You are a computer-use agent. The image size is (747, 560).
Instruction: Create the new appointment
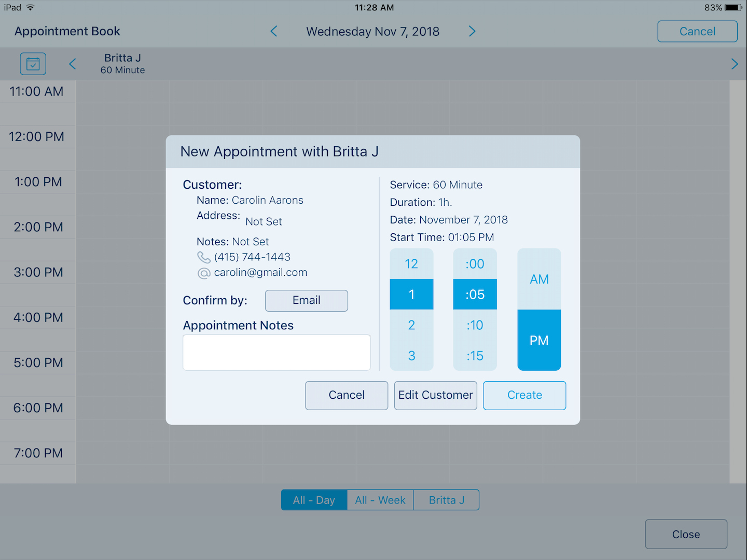(524, 395)
